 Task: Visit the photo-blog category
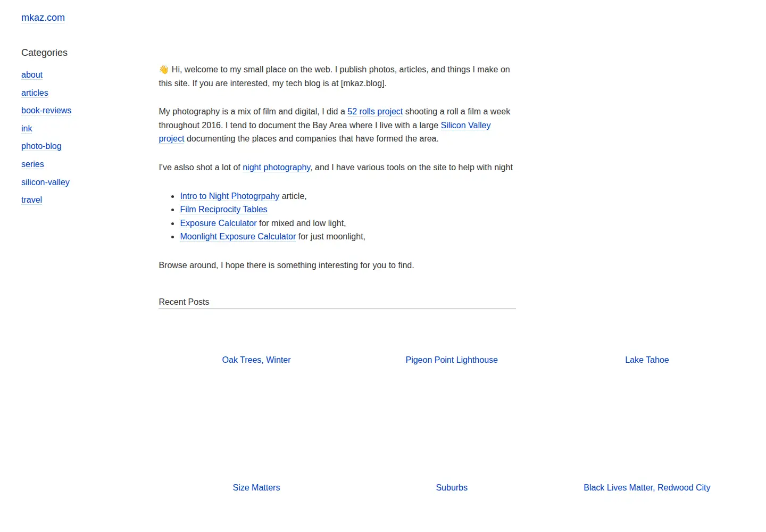tap(41, 146)
